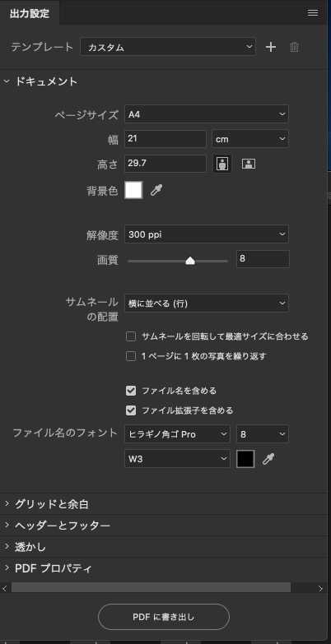Click white 背景色 color swatch
The image size is (331, 644).
coord(133,190)
